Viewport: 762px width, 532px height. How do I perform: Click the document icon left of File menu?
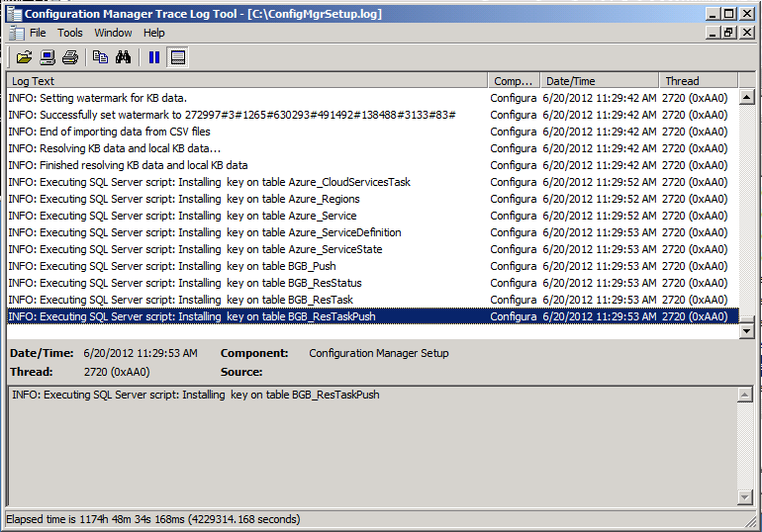[x=17, y=33]
